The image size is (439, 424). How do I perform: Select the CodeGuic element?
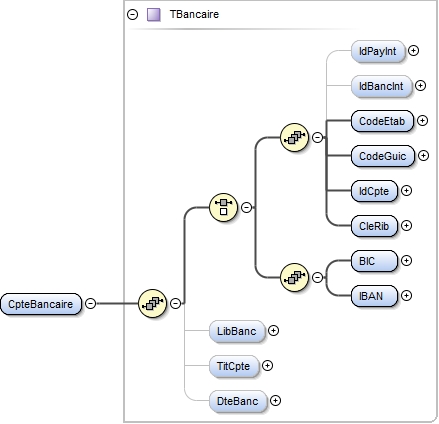(x=383, y=156)
